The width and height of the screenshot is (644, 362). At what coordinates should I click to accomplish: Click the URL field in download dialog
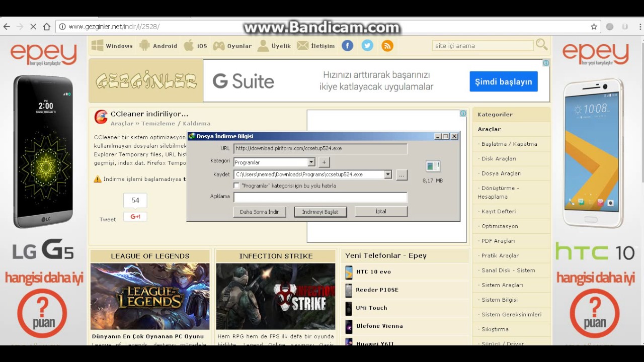point(320,149)
